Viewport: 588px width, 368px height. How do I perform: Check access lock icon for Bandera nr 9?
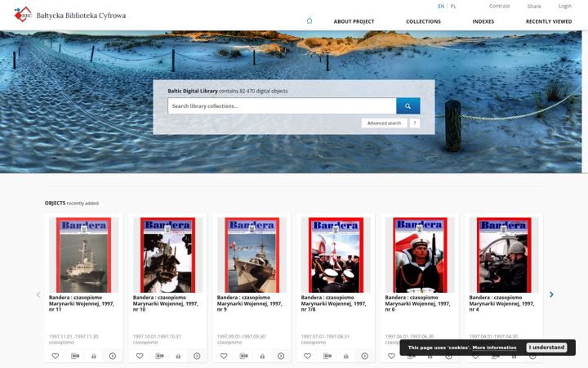point(262,356)
